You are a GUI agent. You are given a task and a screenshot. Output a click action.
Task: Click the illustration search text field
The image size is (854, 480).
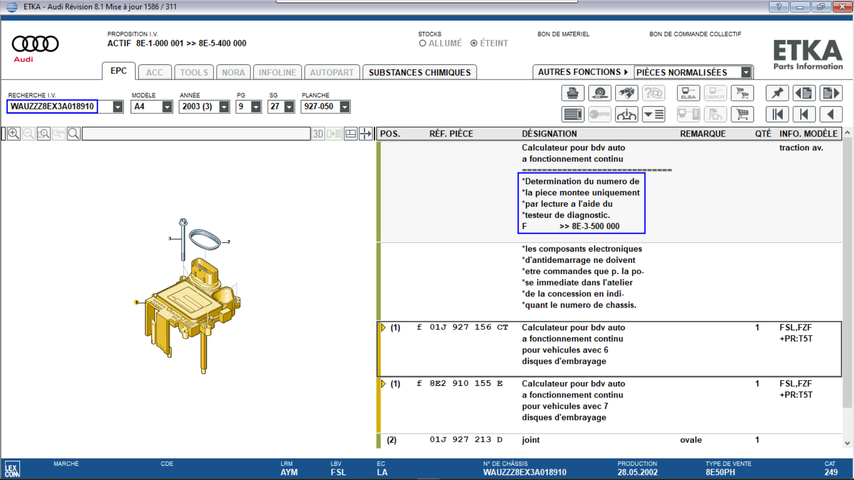coord(196,133)
